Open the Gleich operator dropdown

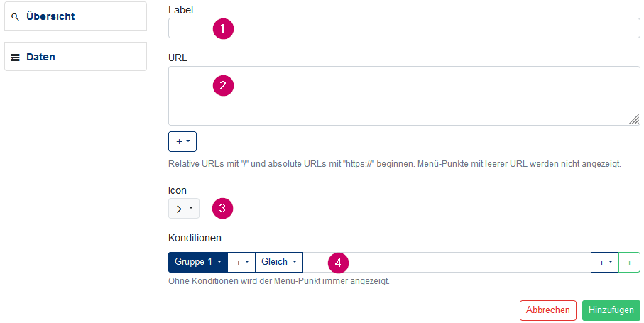(279, 262)
